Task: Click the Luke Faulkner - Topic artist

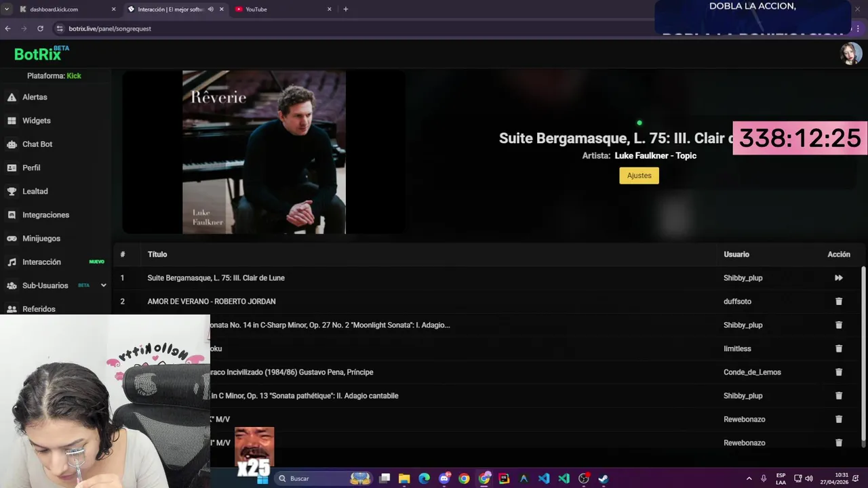Action: (x=656, y=156)
